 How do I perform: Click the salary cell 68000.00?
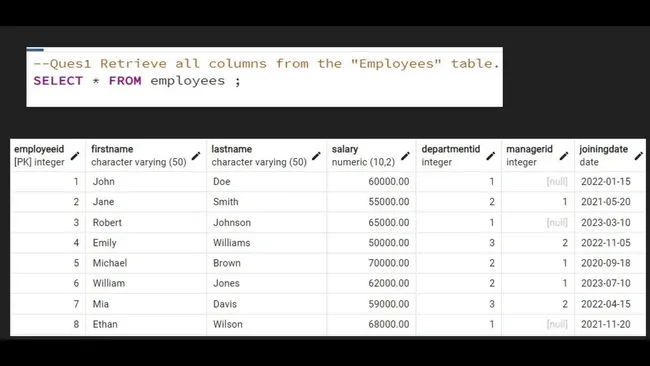pos(371,325)
